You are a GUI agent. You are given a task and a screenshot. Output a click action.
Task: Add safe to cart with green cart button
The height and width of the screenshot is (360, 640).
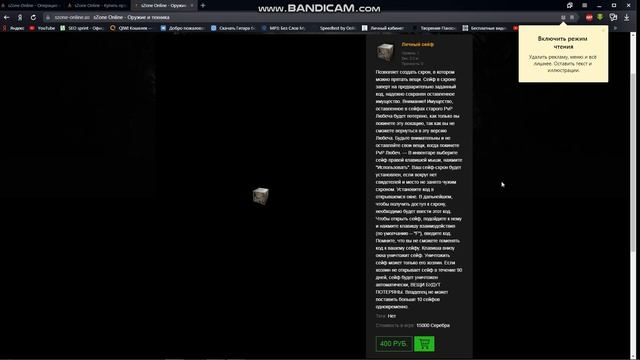tap(424, 344)
